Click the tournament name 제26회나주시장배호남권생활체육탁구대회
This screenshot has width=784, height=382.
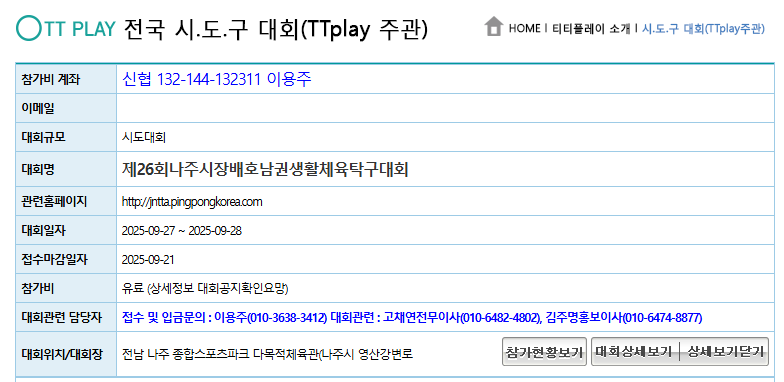point(265,170)
